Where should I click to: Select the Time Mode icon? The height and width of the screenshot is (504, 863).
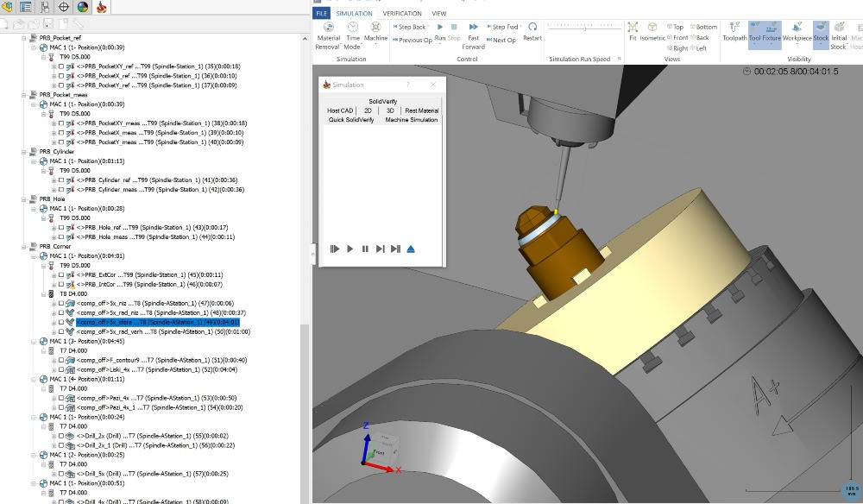pyautogui.click(x=353, y=27)
